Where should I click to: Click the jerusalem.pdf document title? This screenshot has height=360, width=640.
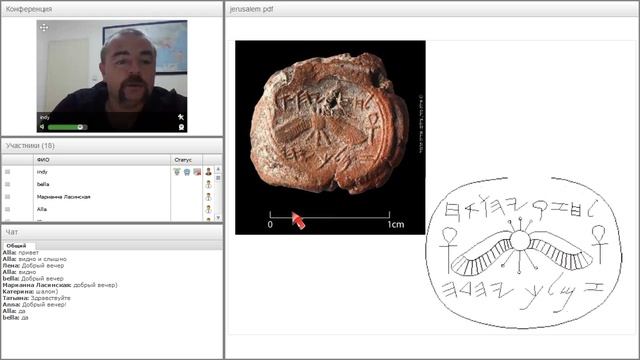pyautogui.click(x=251, y=9)
